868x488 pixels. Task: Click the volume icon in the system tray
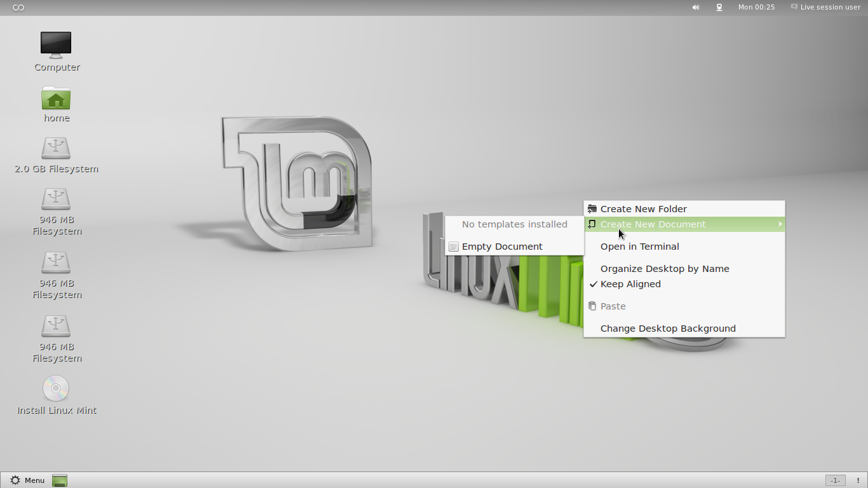(695, 7)
